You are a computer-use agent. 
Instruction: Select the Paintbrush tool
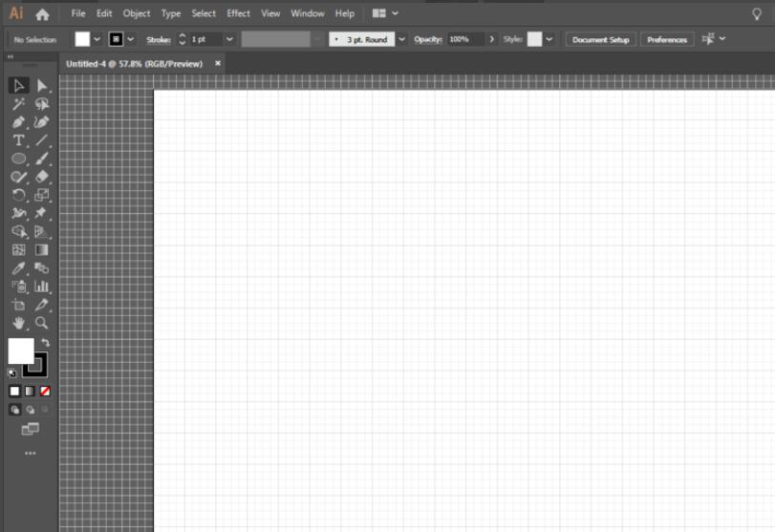click(x=42, y=159)
